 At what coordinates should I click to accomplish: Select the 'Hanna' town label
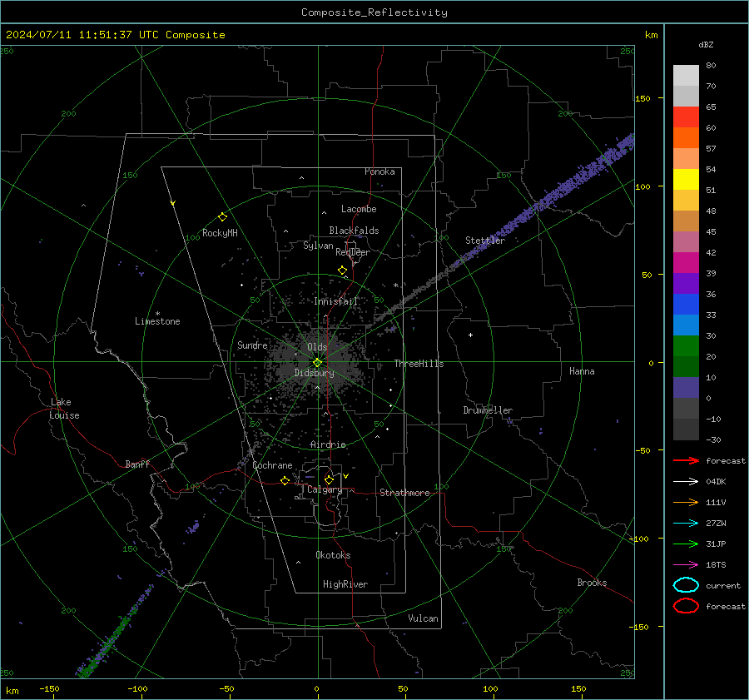pos(582,371)
